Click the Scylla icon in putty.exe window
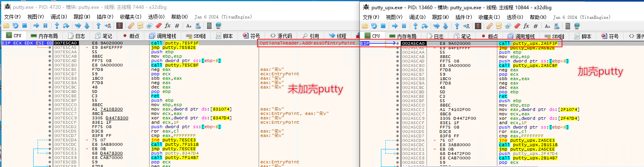Viewport: 644px width, 167px height. point(120,26)
